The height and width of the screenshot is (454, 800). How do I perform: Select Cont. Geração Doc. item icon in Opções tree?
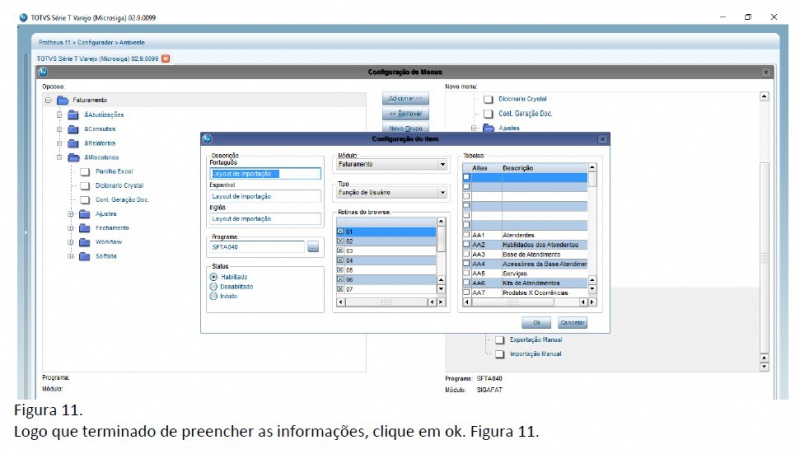pos(85,200)
